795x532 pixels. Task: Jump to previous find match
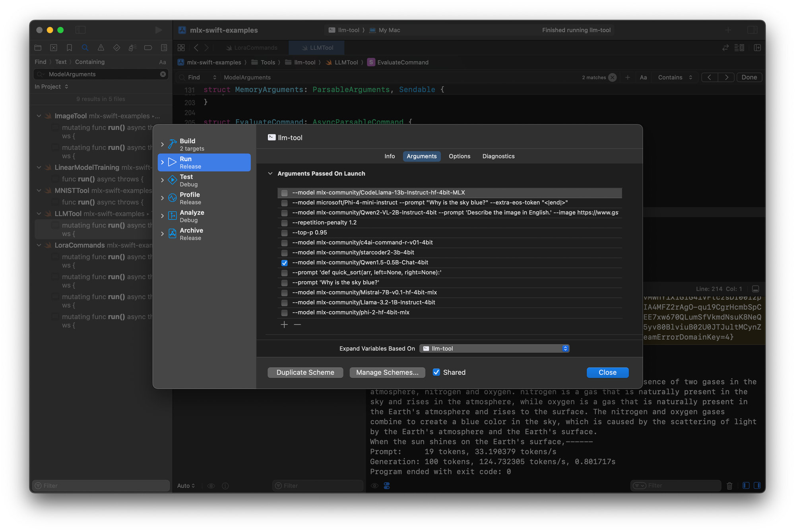[710, 77]
